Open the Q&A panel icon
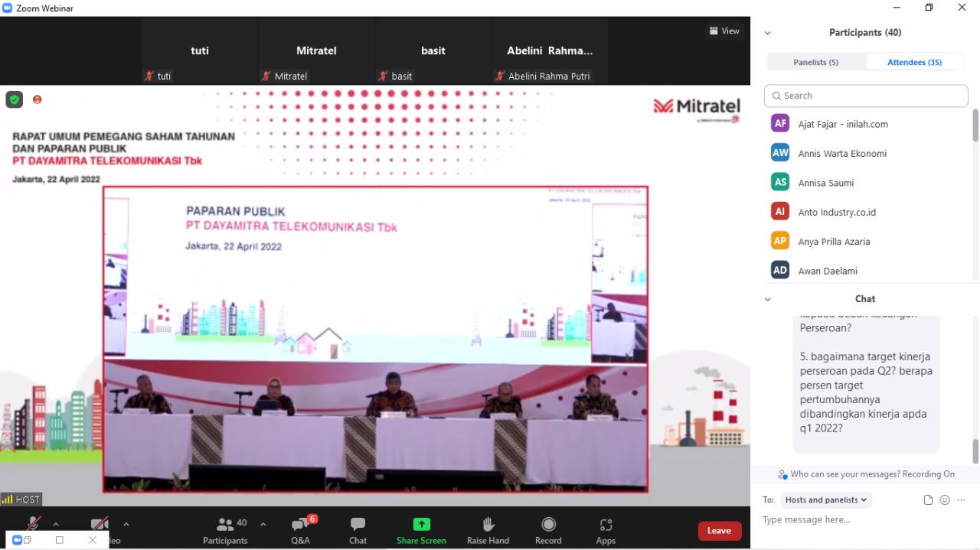980x550 pixels. (x=301, y=526)
